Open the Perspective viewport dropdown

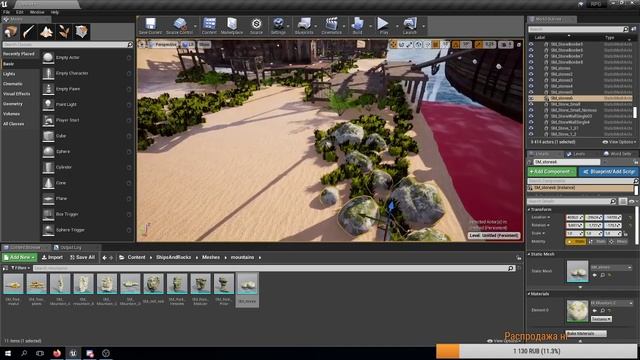click(163, 44)
